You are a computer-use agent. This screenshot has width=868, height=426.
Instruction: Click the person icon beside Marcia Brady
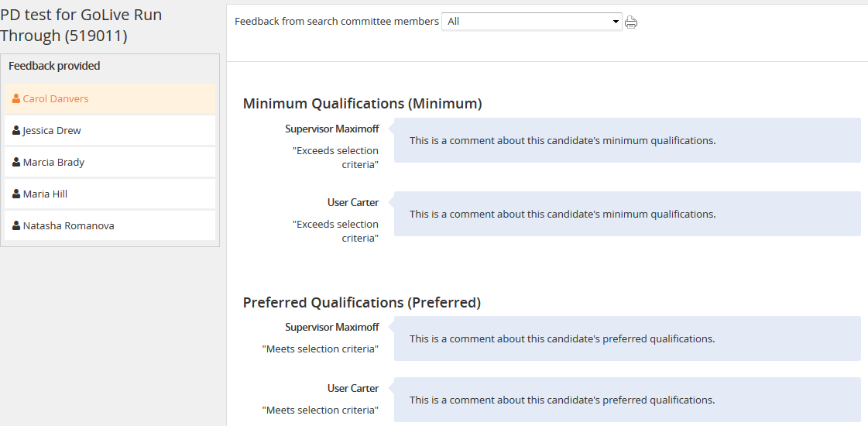(x=16, y=163)
